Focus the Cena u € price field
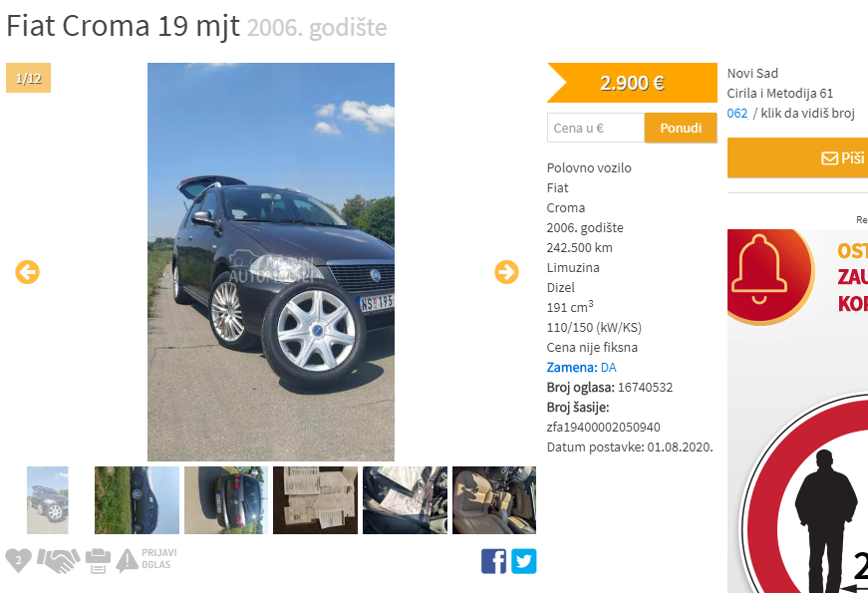 (596, 128)
